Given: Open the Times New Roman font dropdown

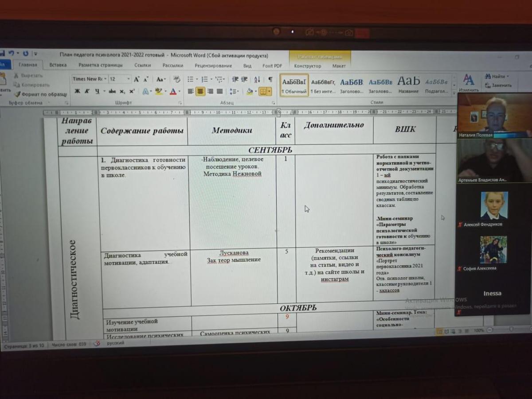Looking at the screenshot, I should (105, 79).
